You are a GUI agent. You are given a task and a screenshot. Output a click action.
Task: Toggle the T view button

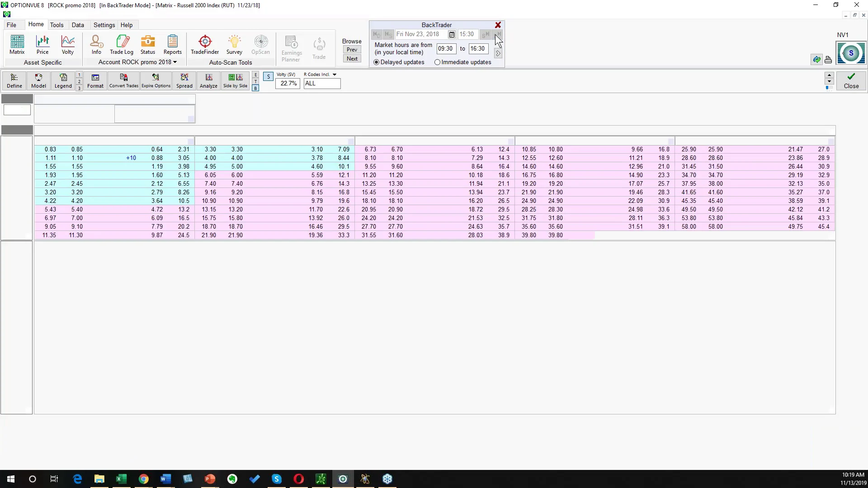tap(255, 81)
